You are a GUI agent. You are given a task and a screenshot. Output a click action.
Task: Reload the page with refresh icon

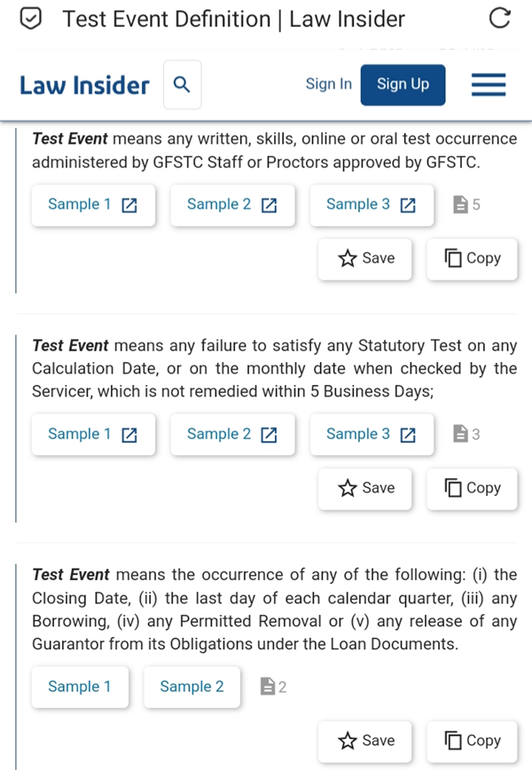500,19
